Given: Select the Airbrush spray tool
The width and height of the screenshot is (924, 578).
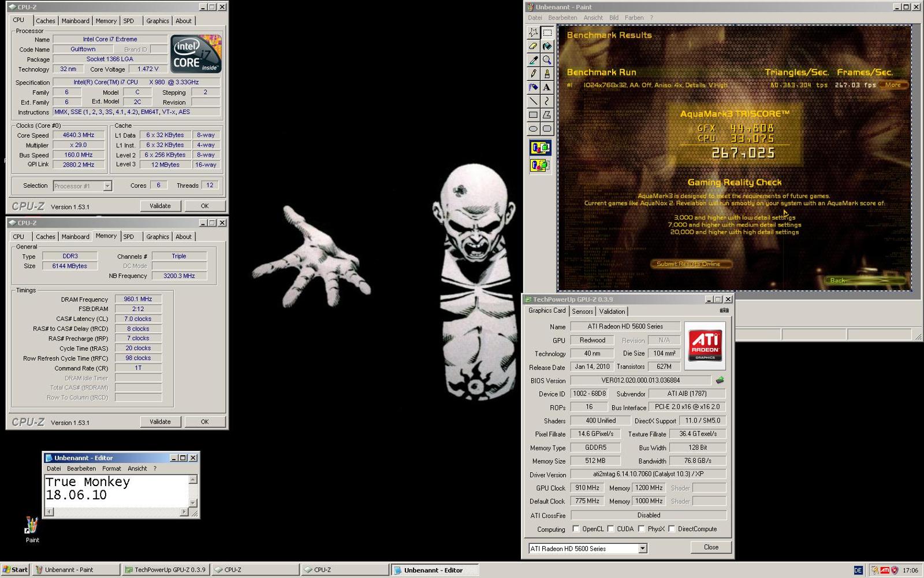Looking at the screenshot, I should [x=533, y=88].
